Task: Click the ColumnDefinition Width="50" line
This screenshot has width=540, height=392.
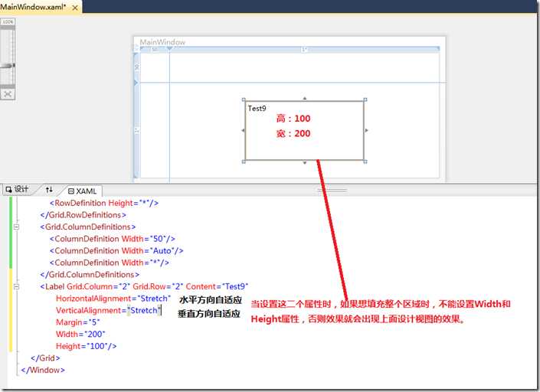Action: point(113,239)
